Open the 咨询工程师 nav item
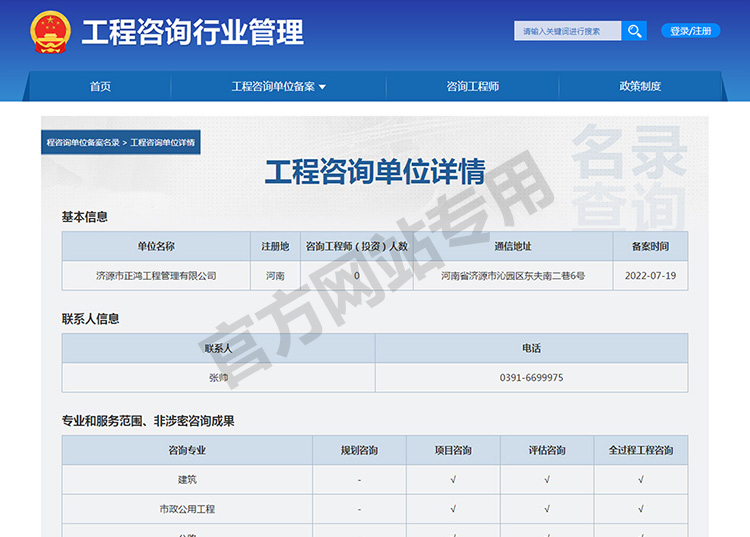This screenshot has height=537, width=750. click(x=472, y=87)
